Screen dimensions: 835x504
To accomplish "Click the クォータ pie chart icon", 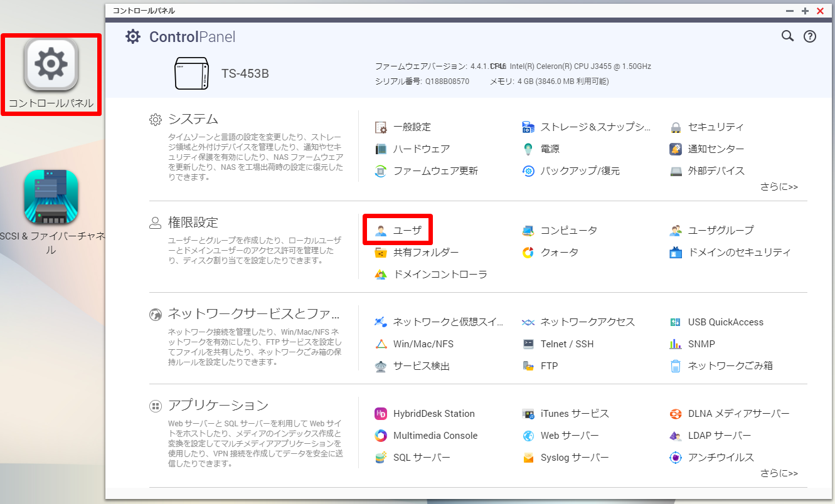I will (528, 253).
